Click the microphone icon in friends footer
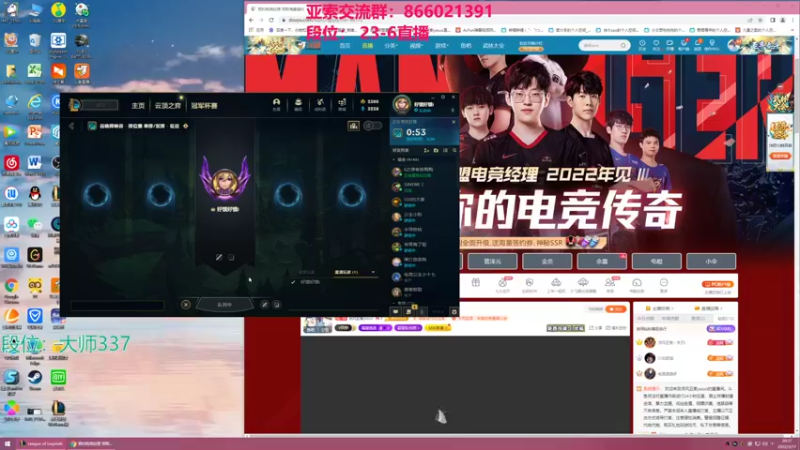 coord(422,311)
